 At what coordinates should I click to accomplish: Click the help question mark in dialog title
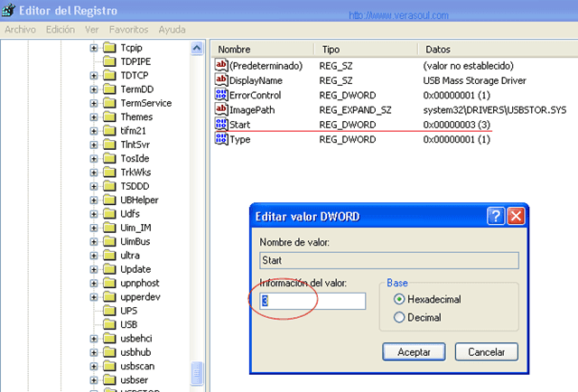point(495,216)
